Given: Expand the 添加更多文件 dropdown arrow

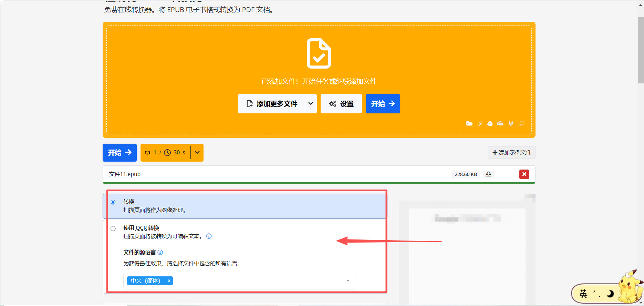Looking at the screenshot, I should (x=311, y=104).
